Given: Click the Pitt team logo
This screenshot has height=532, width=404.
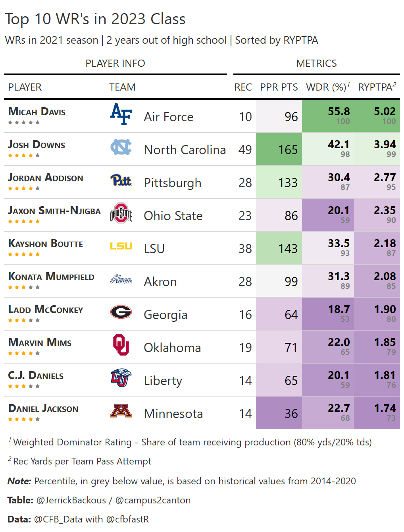Looking at the screenshot, I should (121, 180).
